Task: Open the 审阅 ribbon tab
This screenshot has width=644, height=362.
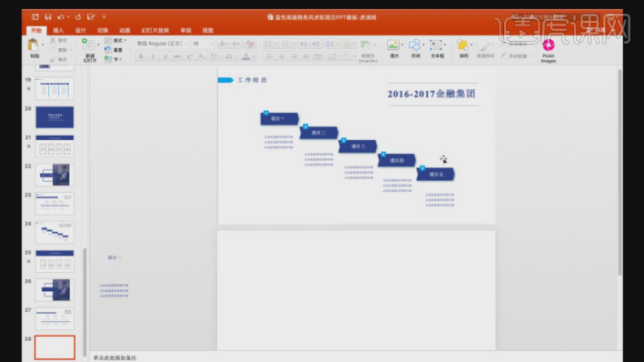Action: (185, 30)
